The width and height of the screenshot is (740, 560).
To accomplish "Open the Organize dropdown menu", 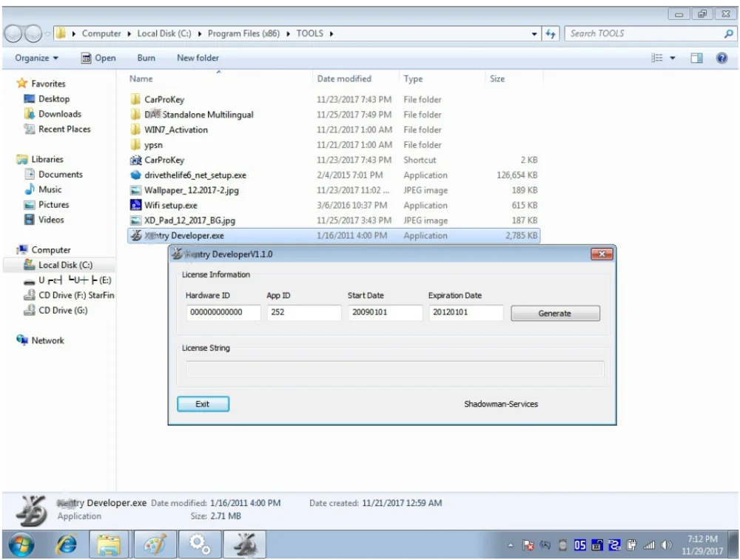I will 36,58.
